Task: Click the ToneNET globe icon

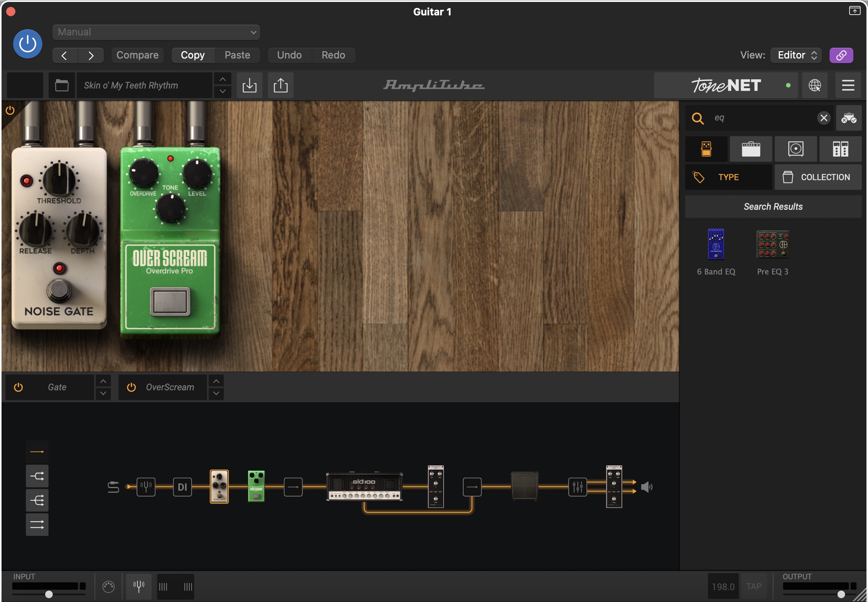Action: pos(815,85)
